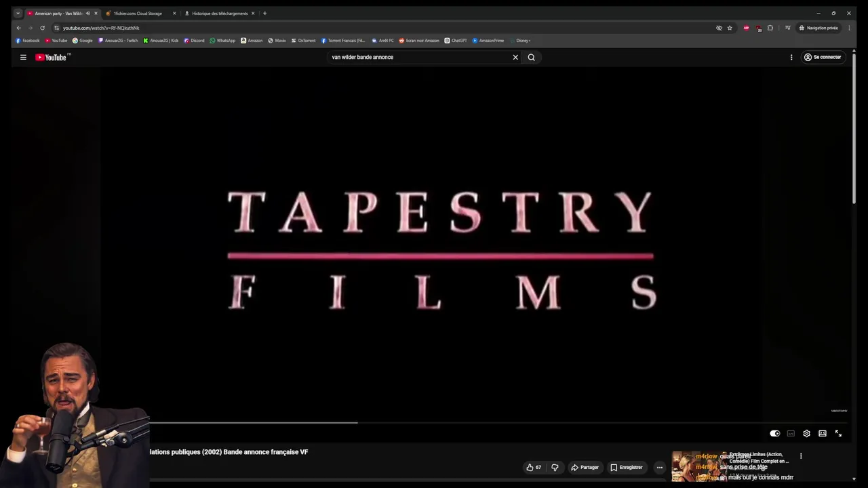This screenshot has height=488, width=868.
Task: Like the video with thumbs up
Action: (534, 468)
